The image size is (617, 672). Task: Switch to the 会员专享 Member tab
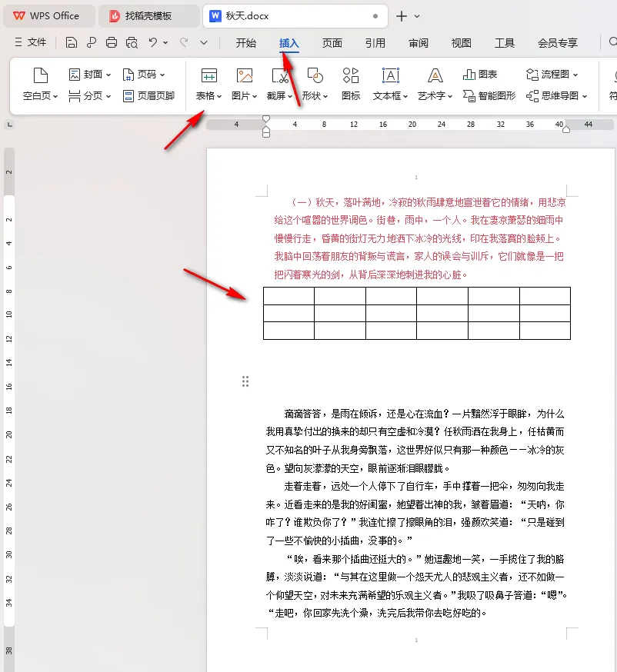coord(558,43)
